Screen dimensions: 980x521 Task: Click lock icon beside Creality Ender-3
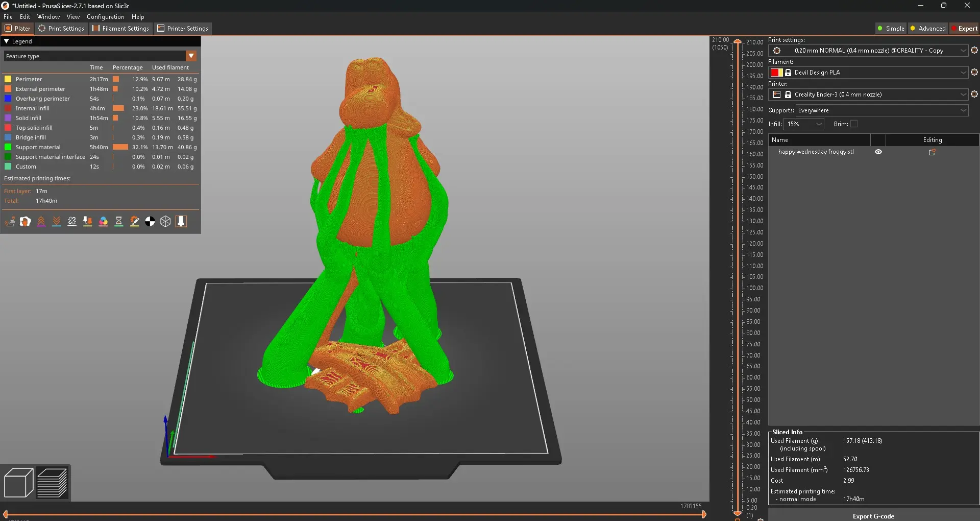(x=788, y=94)
